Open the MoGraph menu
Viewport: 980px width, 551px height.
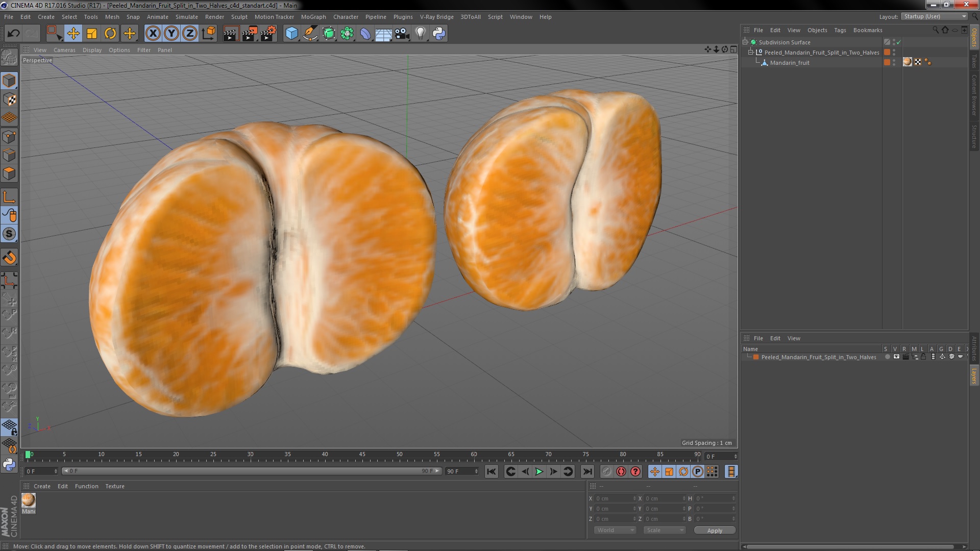(313, 17)
